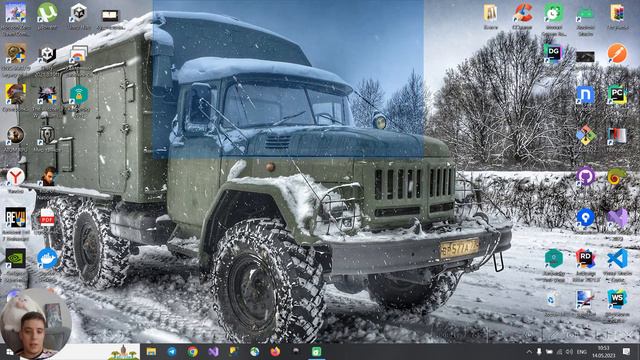This screenshot has width=640, height=360.
Task: Open the volume control in tray
Action: coord(569,351)
